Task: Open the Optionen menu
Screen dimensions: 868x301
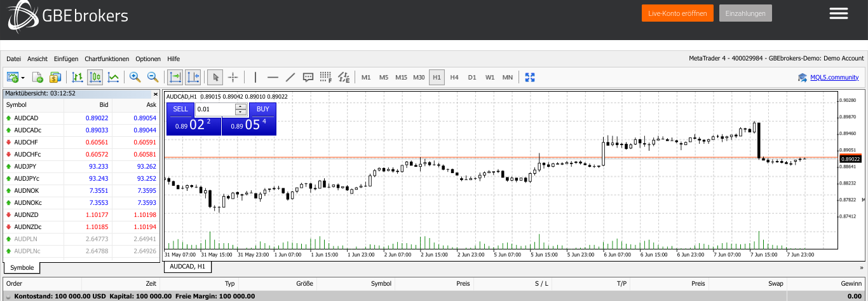Action: pos(148,59)
